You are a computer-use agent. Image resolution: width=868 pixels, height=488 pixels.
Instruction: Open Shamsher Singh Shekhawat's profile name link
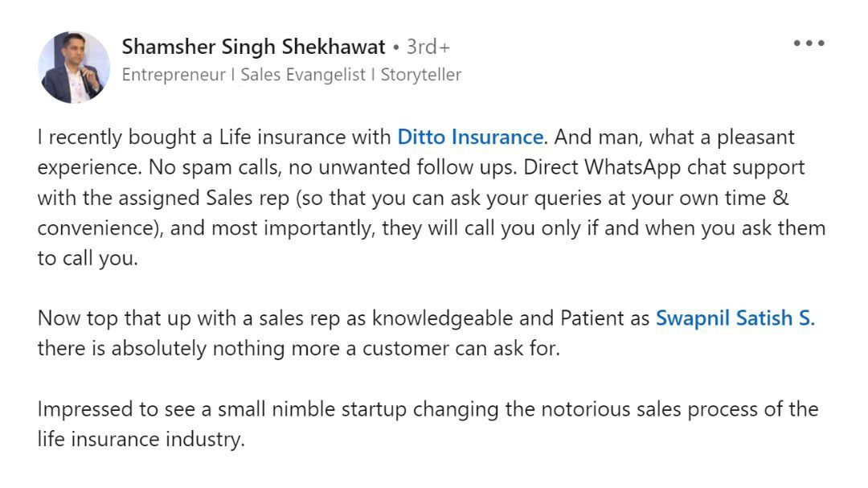253,47
